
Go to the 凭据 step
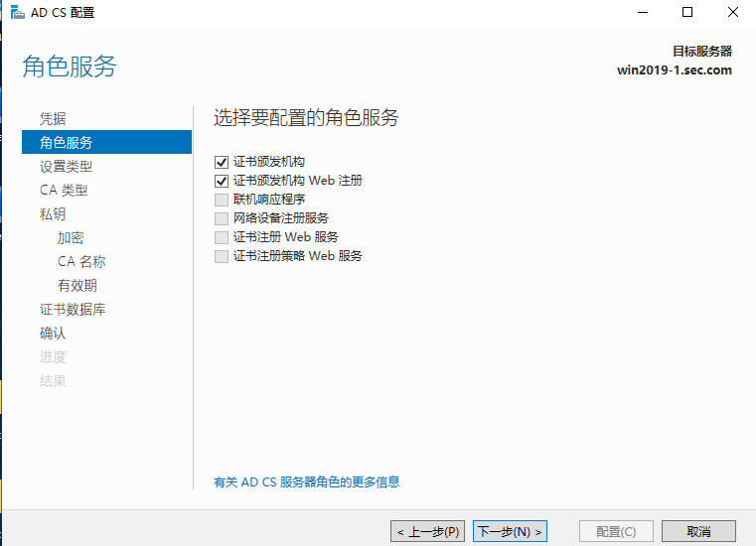[53, 118]
